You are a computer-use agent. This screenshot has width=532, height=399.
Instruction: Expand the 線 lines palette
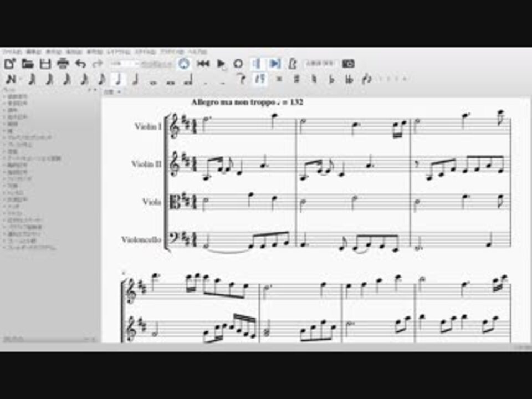10,131
